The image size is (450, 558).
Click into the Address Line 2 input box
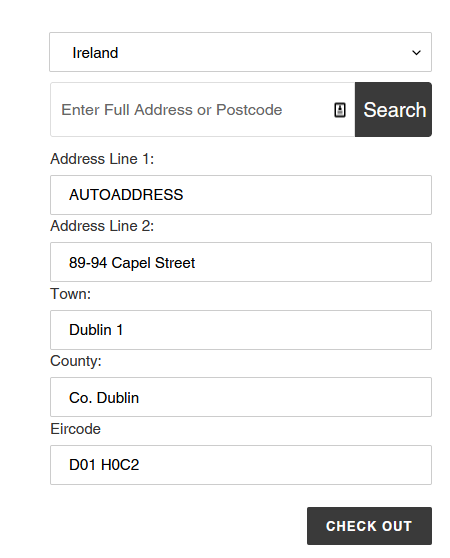point(241,262)
